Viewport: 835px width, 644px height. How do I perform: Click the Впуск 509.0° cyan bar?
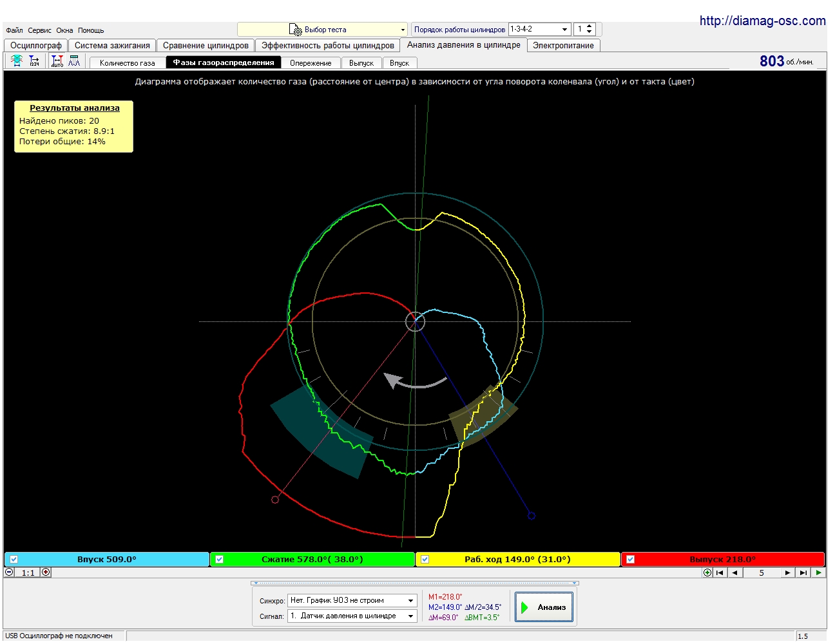tap(107, 559)
